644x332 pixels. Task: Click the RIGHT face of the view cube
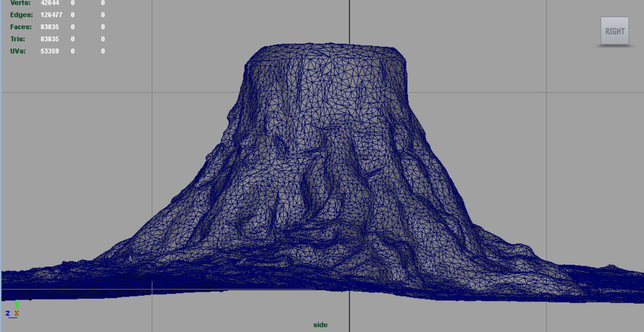614,31
